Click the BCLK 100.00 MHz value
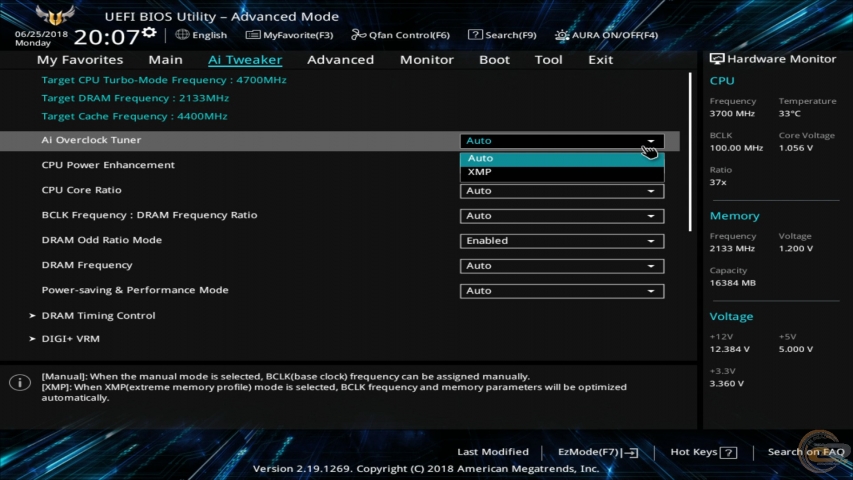 click(736, 148)
